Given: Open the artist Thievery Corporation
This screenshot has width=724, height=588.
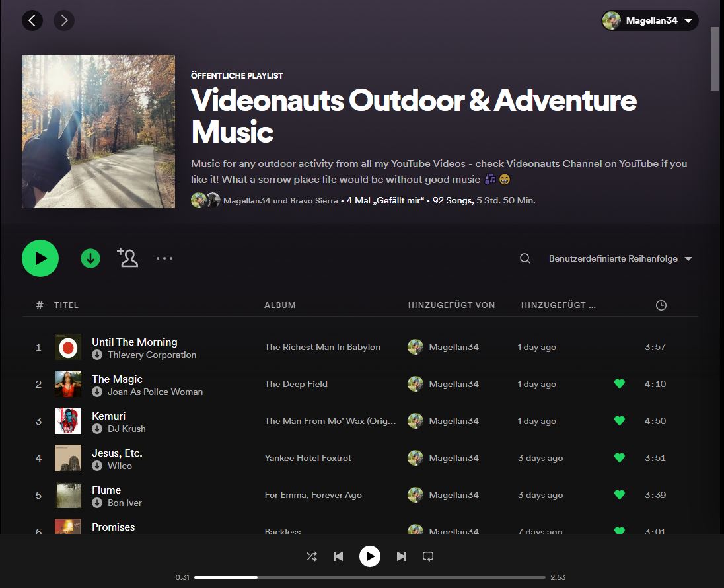Looking at the screenshot, I should click(x=152, y=355).
